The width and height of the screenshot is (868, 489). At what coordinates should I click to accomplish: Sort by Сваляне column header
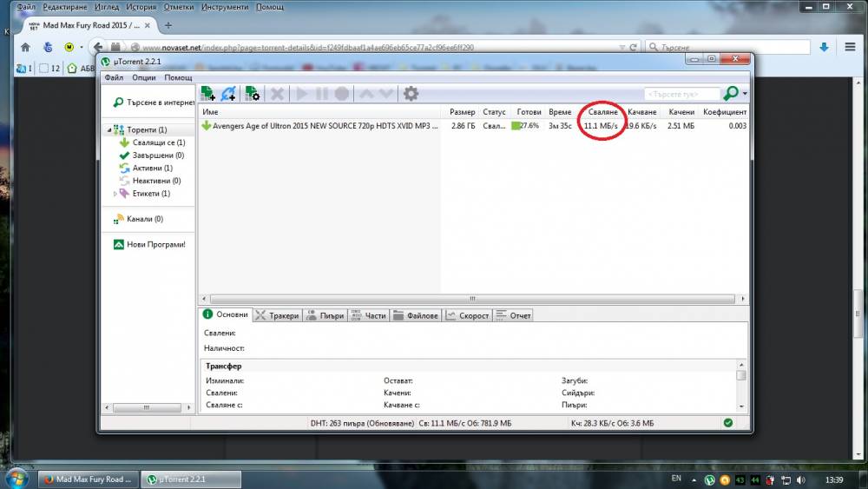(602, 112)
